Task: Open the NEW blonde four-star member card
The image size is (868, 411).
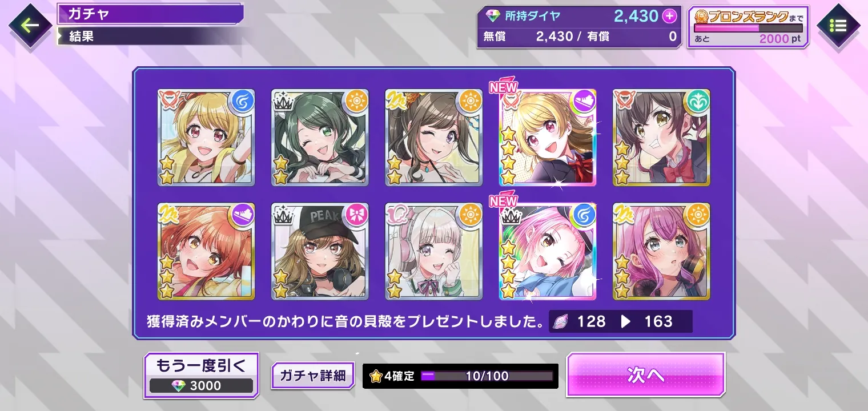Action: tap(548, 137)
